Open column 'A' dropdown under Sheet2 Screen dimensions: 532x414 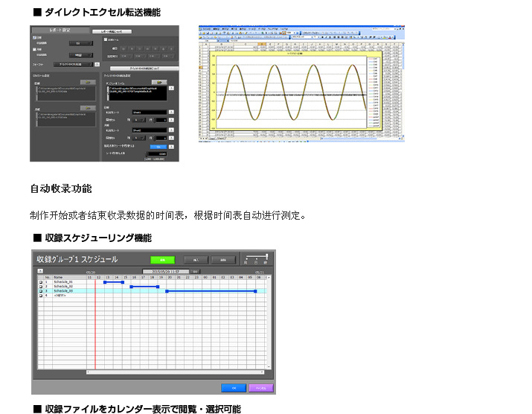[139, 138]
